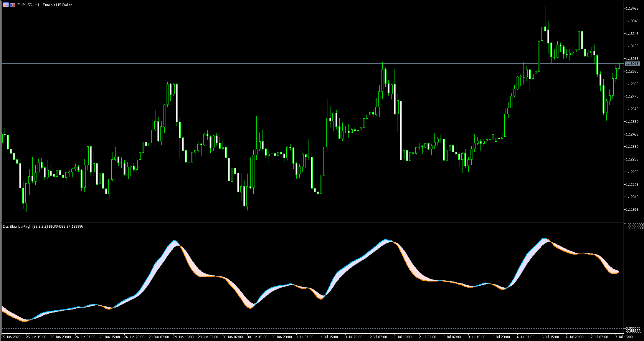This screenshot has width=644, height=341.
Task: Click the 1 Jul 15:00 time label
Action: (x=329, y=337)
